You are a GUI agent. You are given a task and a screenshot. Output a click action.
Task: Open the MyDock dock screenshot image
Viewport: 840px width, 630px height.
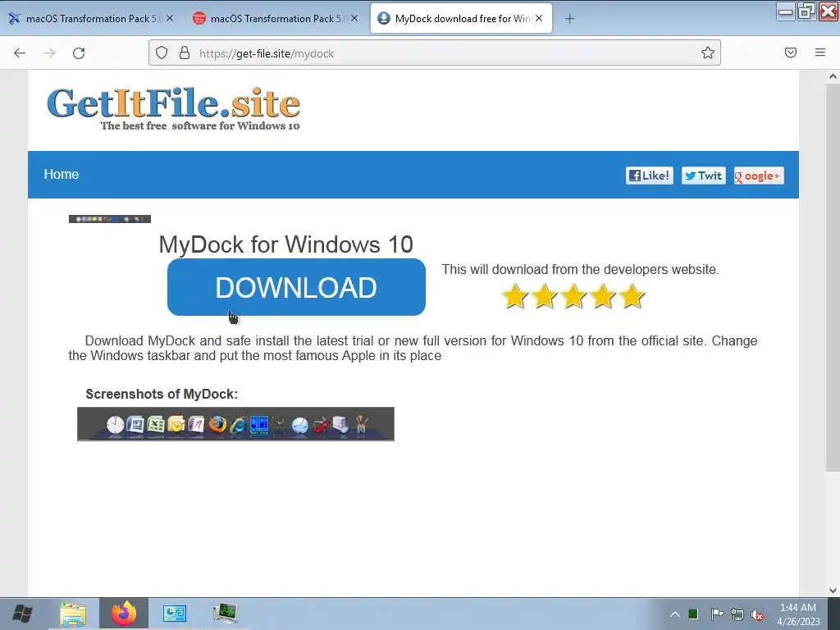click(235, 424)
